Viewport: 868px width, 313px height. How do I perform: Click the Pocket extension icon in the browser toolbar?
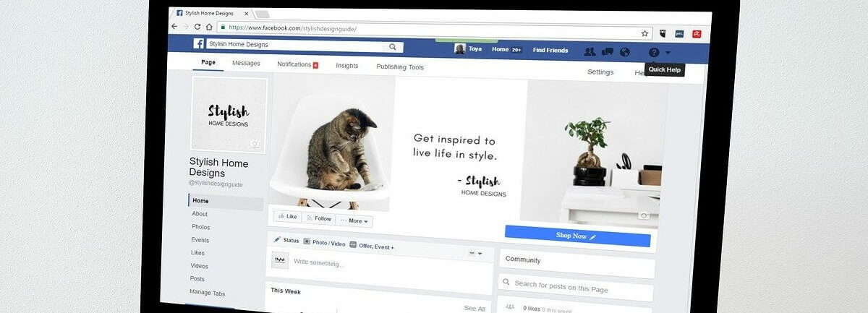tap(663, 33)
